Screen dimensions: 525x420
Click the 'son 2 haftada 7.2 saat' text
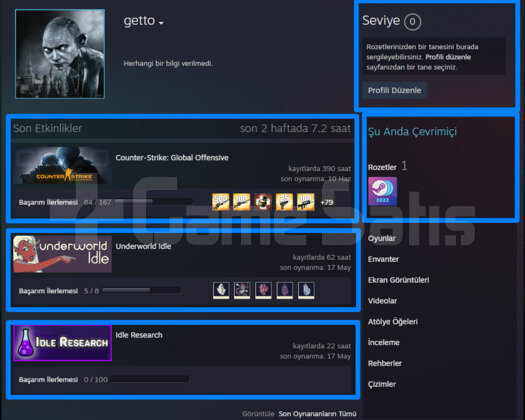tap(295, 128)
